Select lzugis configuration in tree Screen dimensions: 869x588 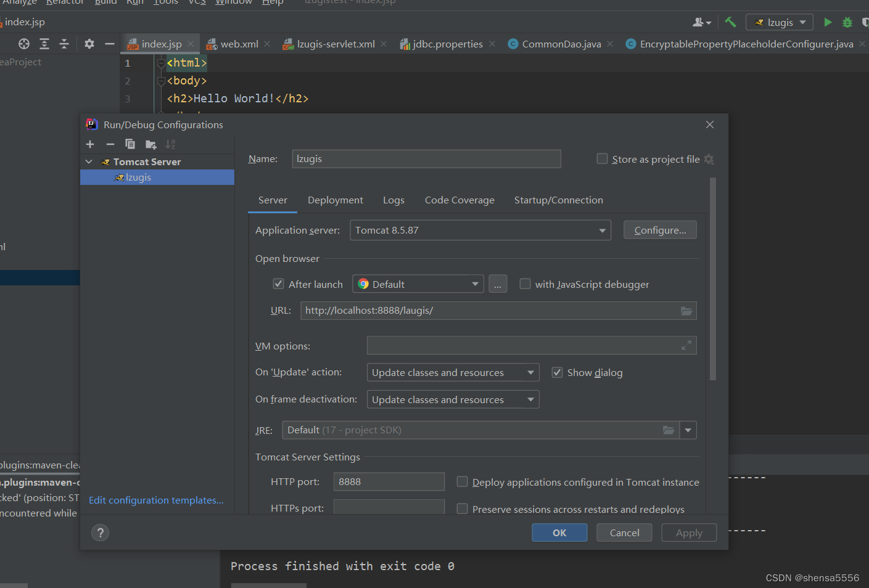pos(157,177)
